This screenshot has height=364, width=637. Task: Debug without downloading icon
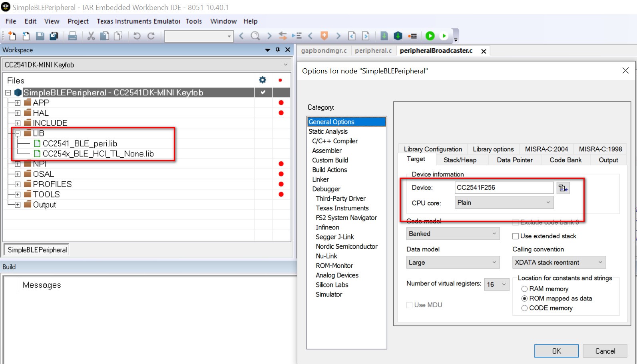(444, 36)
